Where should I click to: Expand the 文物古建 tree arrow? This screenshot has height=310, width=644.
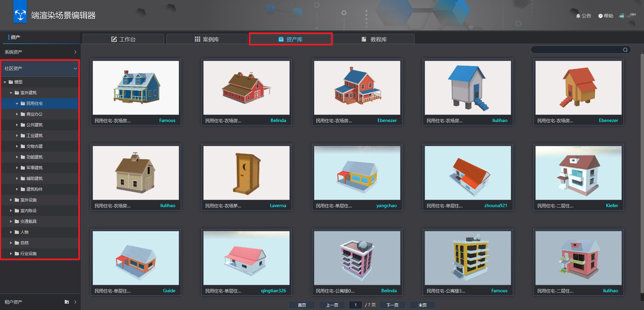coord(17,146)
